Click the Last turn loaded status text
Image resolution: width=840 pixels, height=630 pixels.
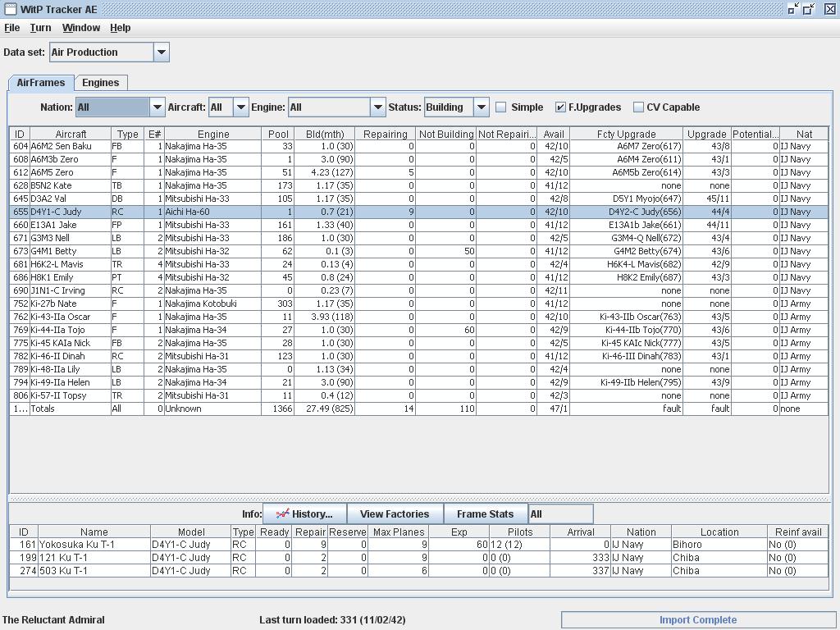[x=332, y=620]
